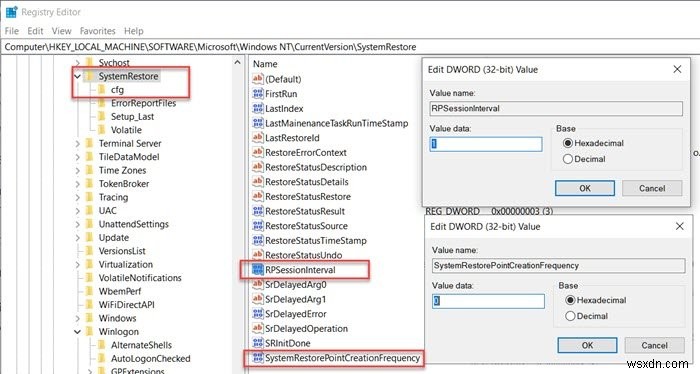Select the ErrorReportFiles key

click(143, 103)
